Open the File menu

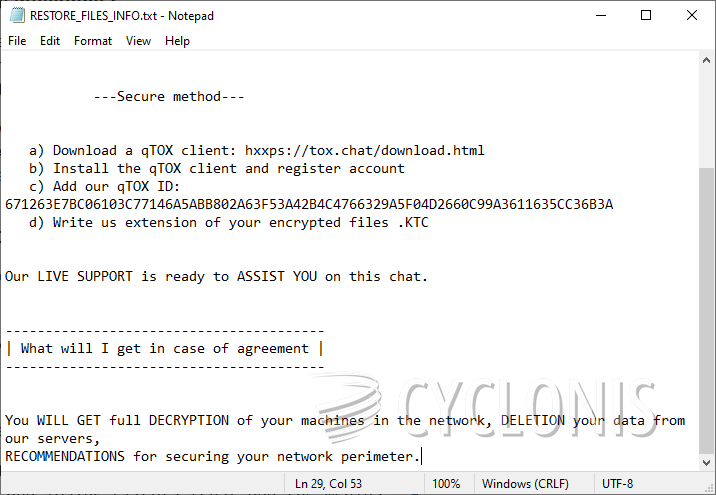(x=17, y=41)
